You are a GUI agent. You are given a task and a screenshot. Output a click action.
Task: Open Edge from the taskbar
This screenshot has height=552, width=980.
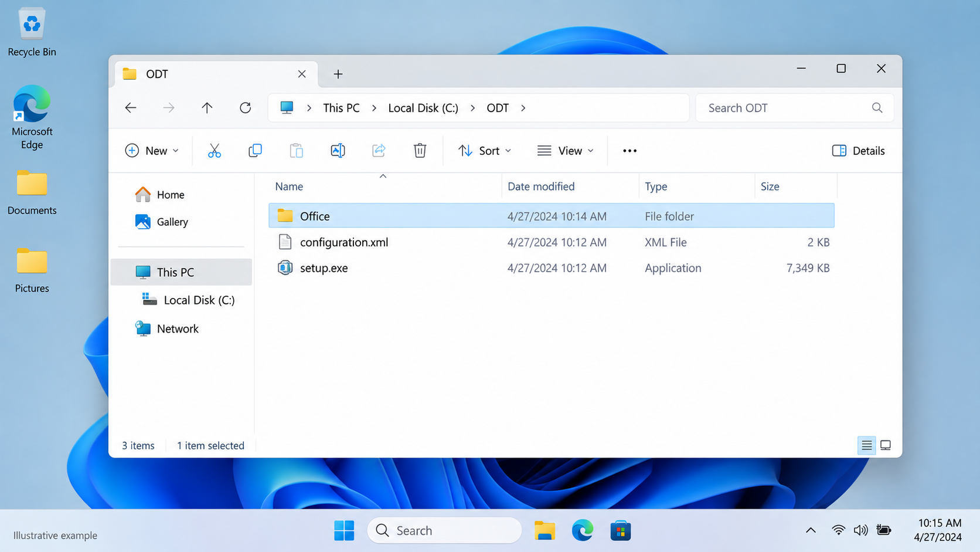coord(582,530)
